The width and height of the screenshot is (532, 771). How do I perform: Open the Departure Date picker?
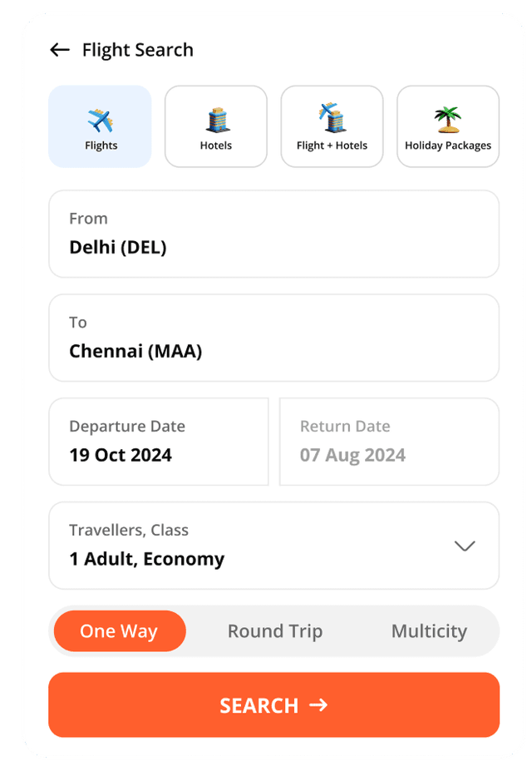158,441
